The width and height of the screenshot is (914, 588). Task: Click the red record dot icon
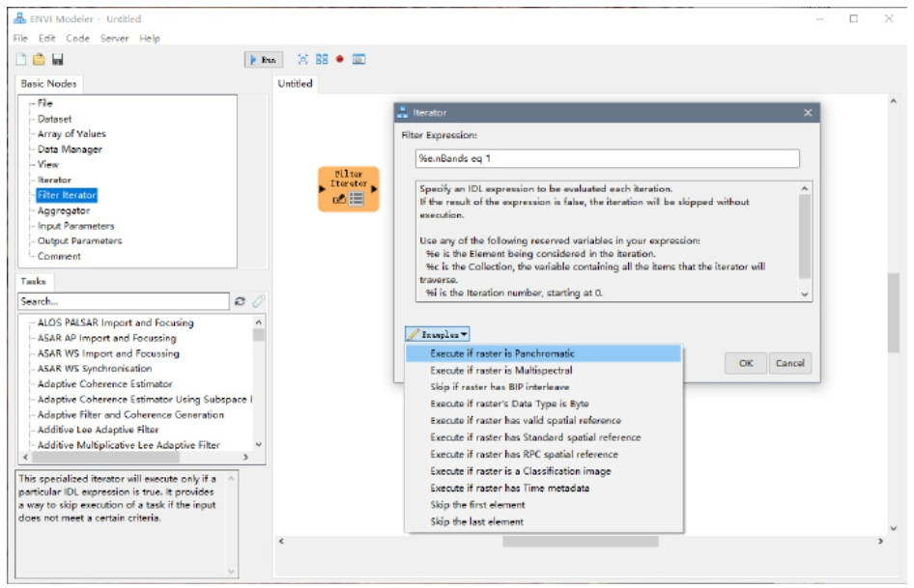340,59
